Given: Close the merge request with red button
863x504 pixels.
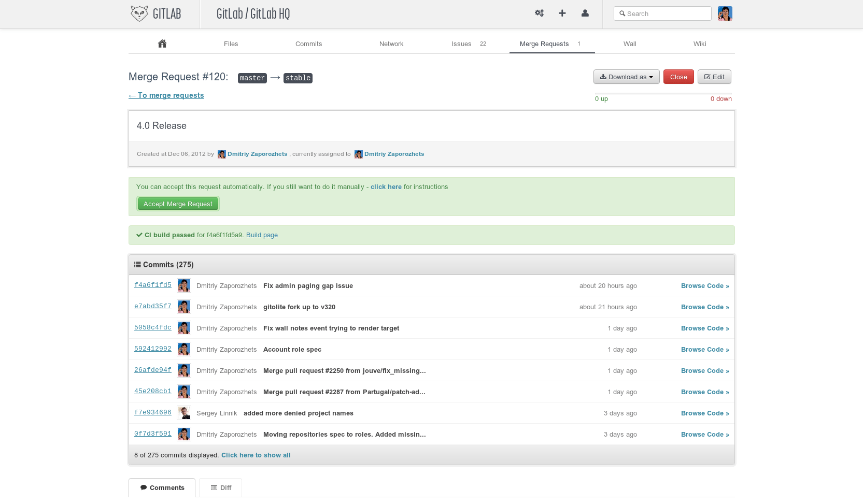Looking at the screenshot, I should [678, 77].
